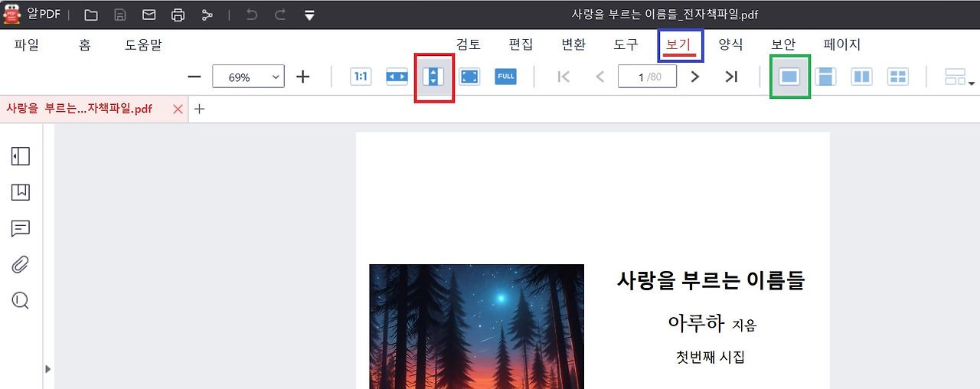Select continuous scrolling page layout
Screen dimensions: 980x389
pos(825,77)
